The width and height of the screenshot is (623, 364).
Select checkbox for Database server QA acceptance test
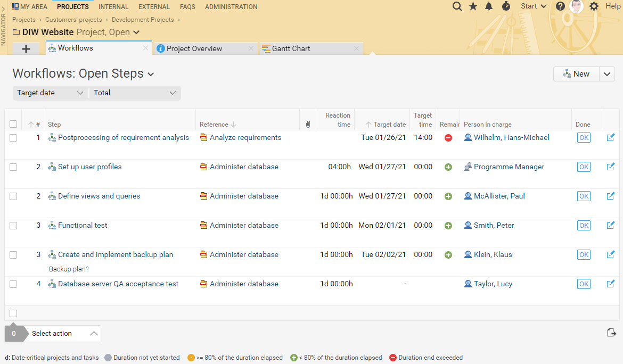[x=13, y=284]
